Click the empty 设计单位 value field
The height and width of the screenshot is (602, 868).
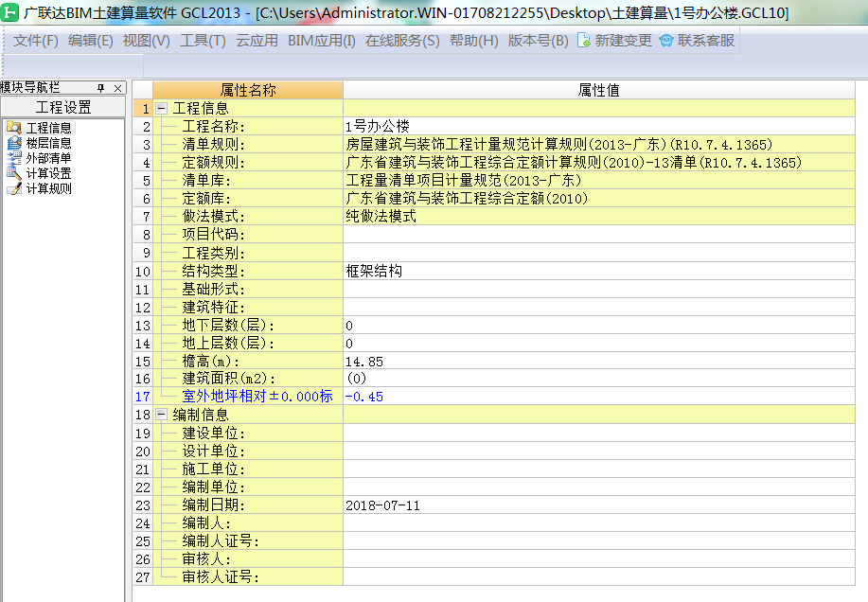pos(599,451)
